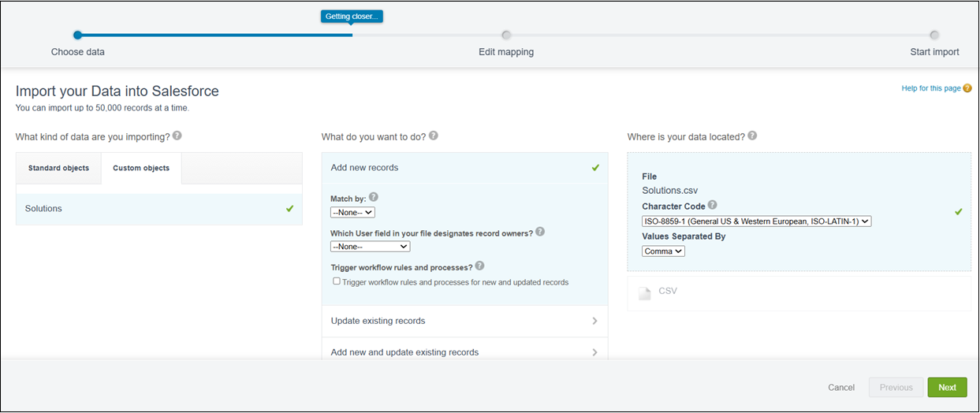Image resolution: width=980 pixels, height=413 pixels.
Task: Click the Next button
Action: point(947,387)
